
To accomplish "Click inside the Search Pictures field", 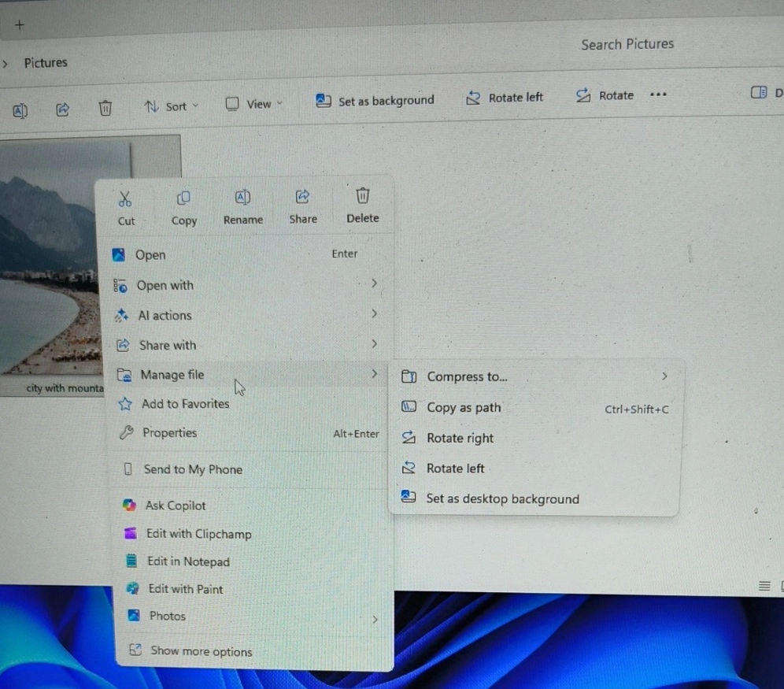I will click(x=627, y=44).
